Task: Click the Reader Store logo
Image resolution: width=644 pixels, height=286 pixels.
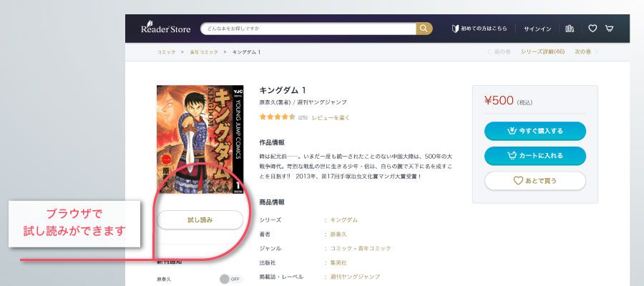Action: [165, 29]
